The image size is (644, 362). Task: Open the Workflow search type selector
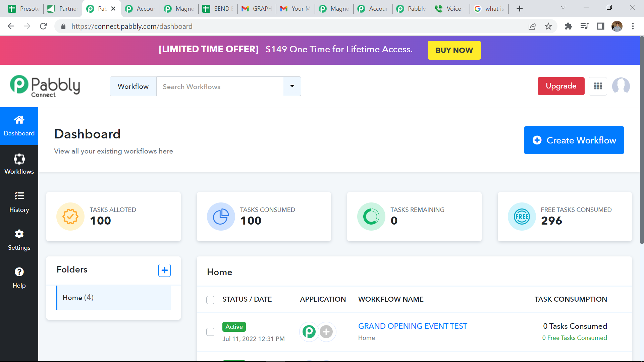coord(133,86)
